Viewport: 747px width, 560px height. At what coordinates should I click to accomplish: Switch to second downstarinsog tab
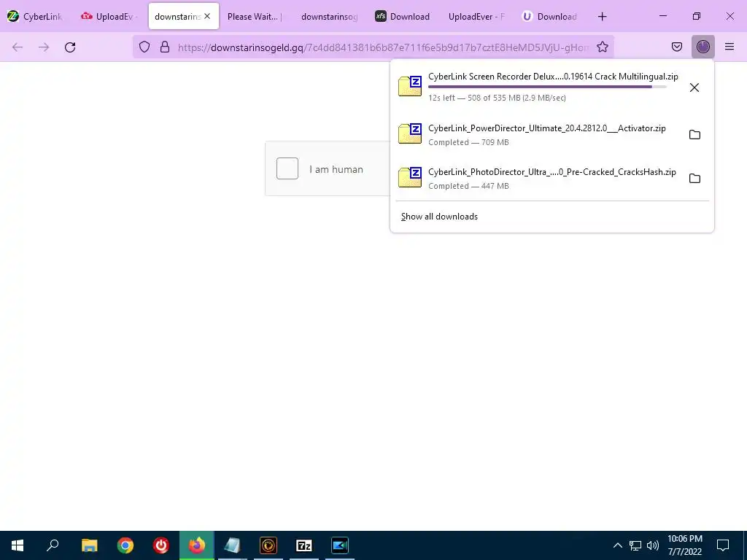coord(330,17)
